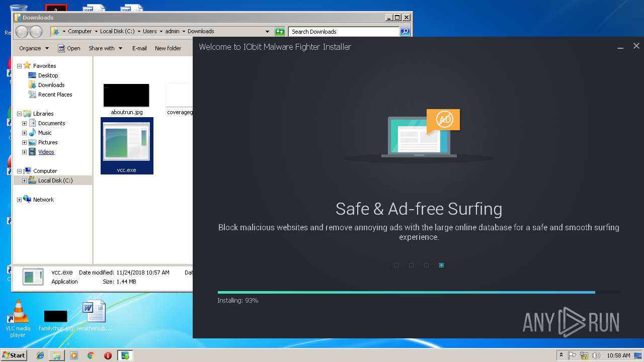
Task: Click the Search Downloads field
Action: 344,32
